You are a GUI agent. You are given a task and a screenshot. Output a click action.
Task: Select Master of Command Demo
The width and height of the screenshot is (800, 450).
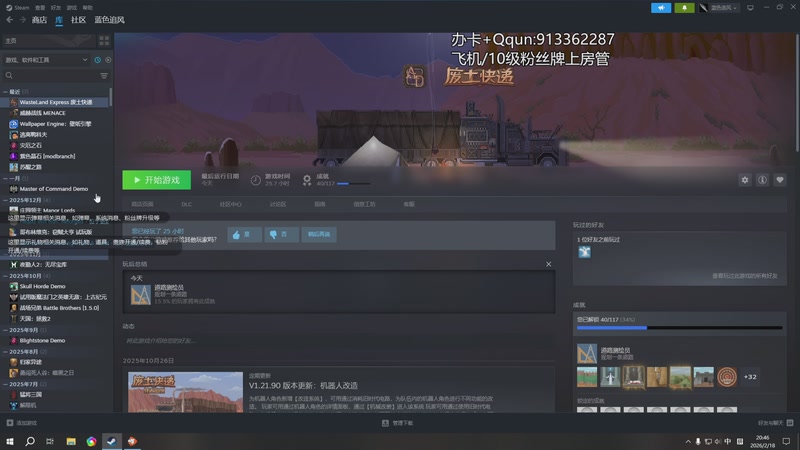click(x=54, y=189)
